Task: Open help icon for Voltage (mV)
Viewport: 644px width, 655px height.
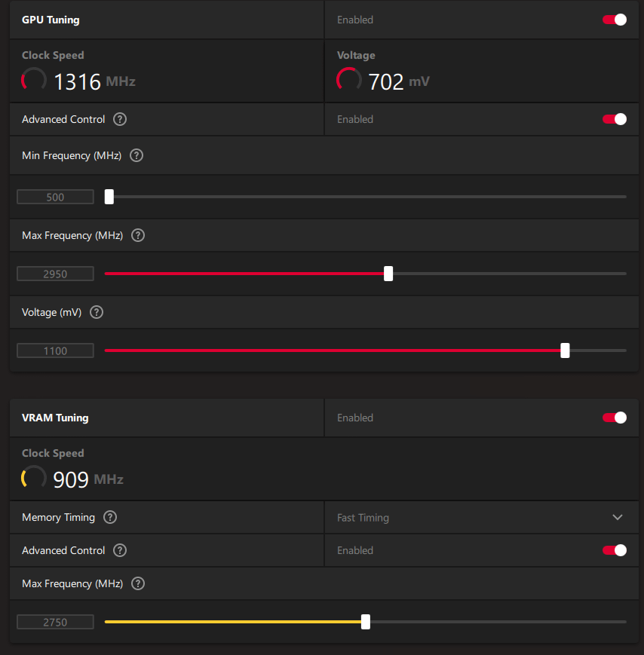Action: [97, 313]
